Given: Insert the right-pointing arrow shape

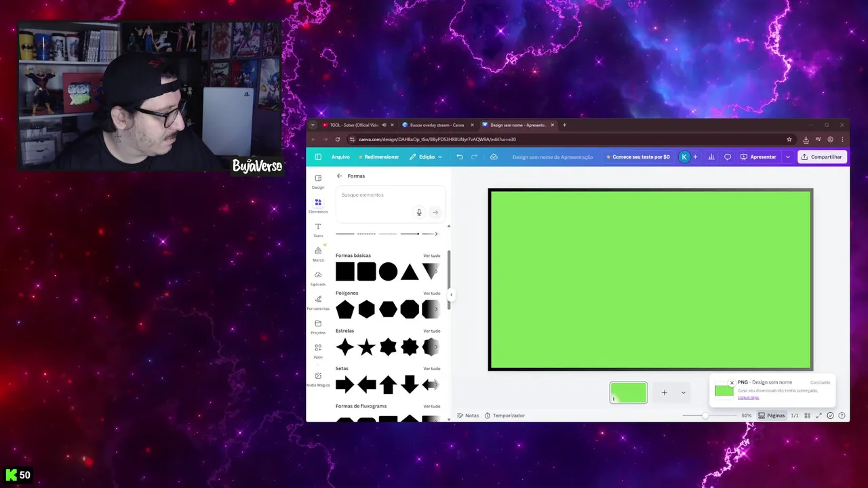Looking at the screenshot, I should [345, 385].
